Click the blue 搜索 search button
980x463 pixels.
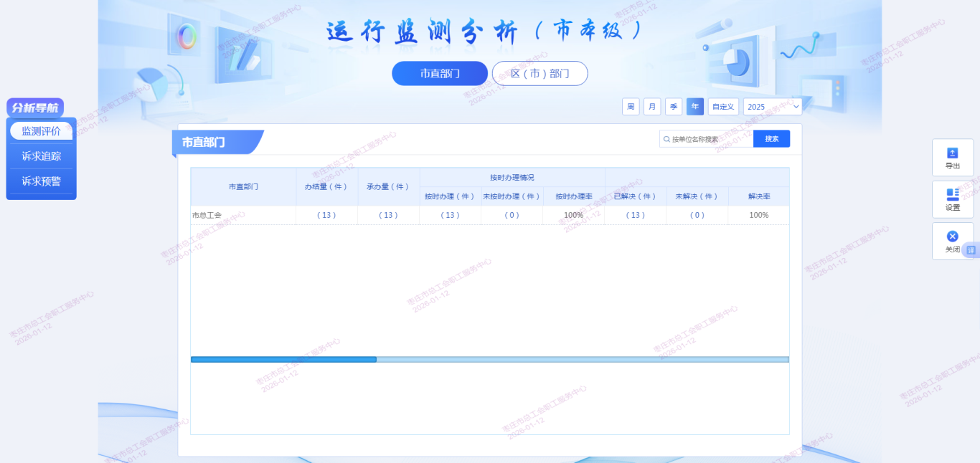pos(771,139)
